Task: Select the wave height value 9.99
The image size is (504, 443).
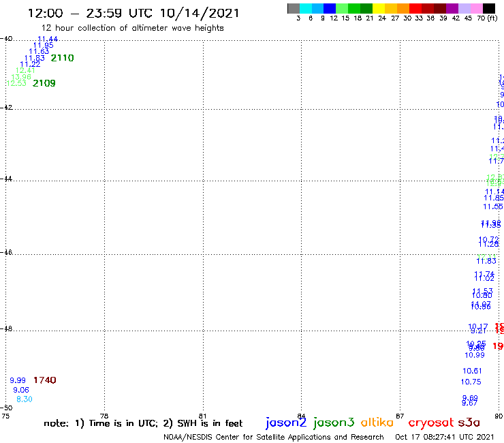Action: (x=18, y=380)
